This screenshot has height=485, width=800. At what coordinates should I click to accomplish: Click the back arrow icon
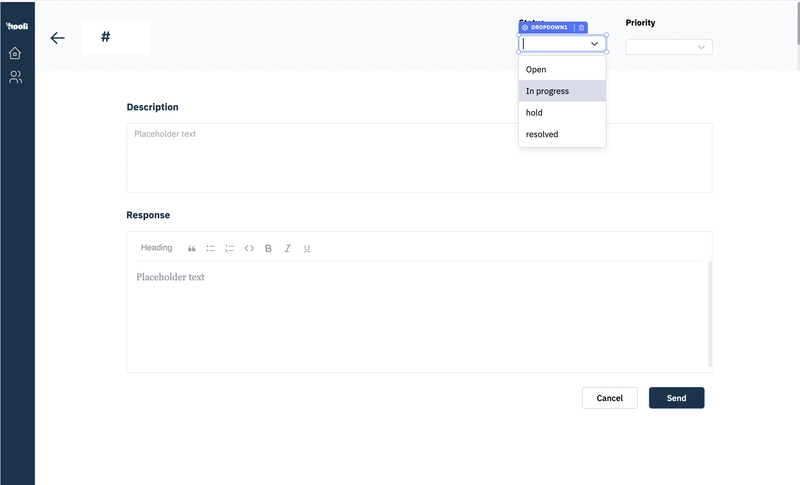58,38
